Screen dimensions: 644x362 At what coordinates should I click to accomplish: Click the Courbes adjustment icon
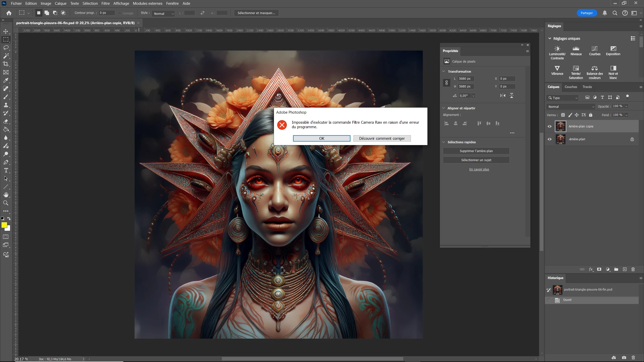(x=594, y=49)
